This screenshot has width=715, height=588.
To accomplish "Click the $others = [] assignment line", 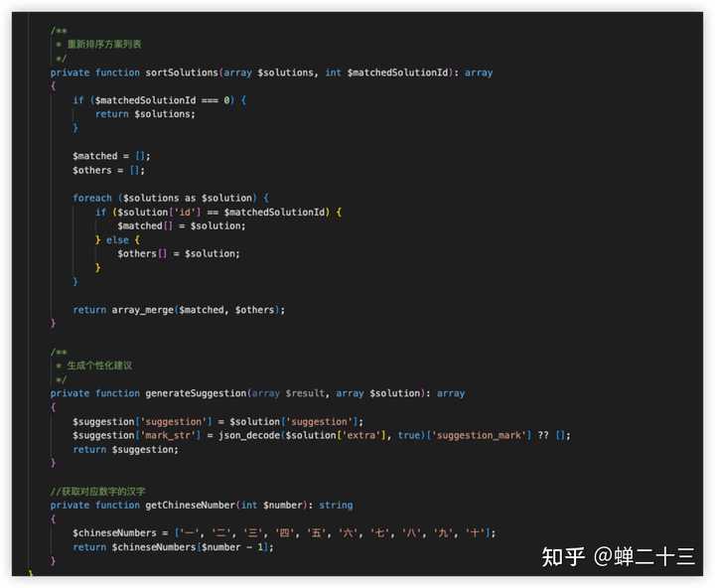I will pos(108,170).
